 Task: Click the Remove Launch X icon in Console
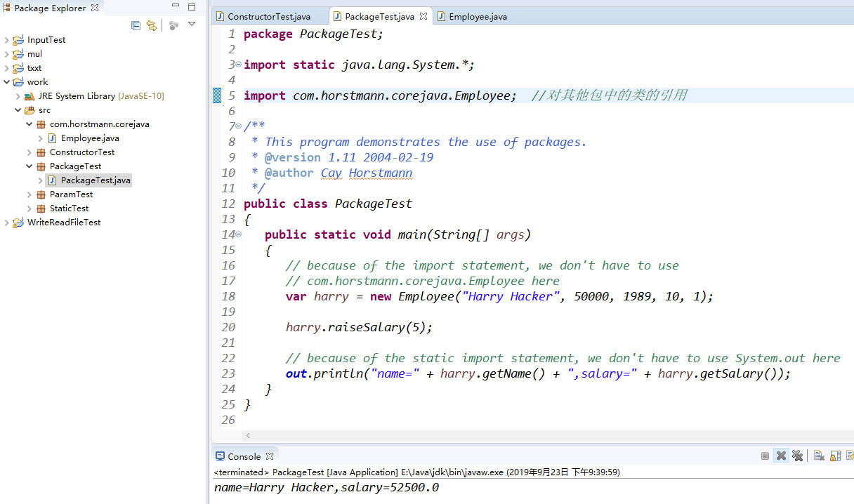[x=781, y=456]
